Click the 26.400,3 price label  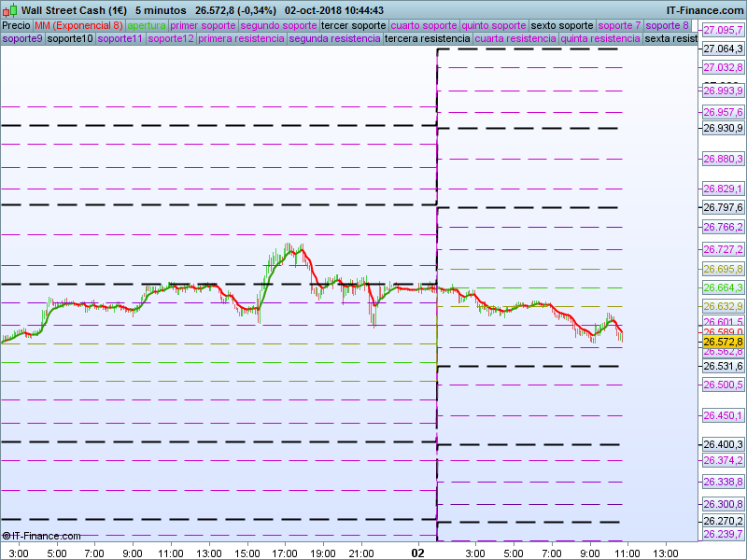pos(723,445)
